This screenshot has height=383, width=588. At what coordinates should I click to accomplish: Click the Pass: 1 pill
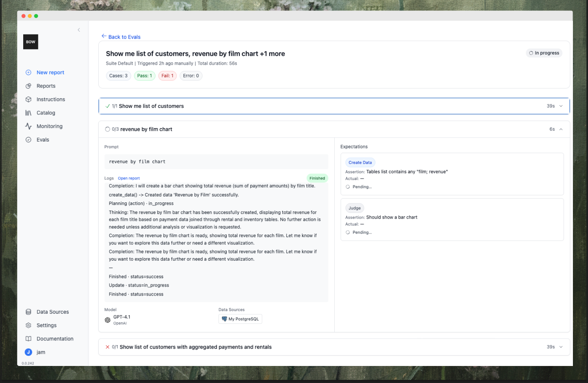coord(145,76)
